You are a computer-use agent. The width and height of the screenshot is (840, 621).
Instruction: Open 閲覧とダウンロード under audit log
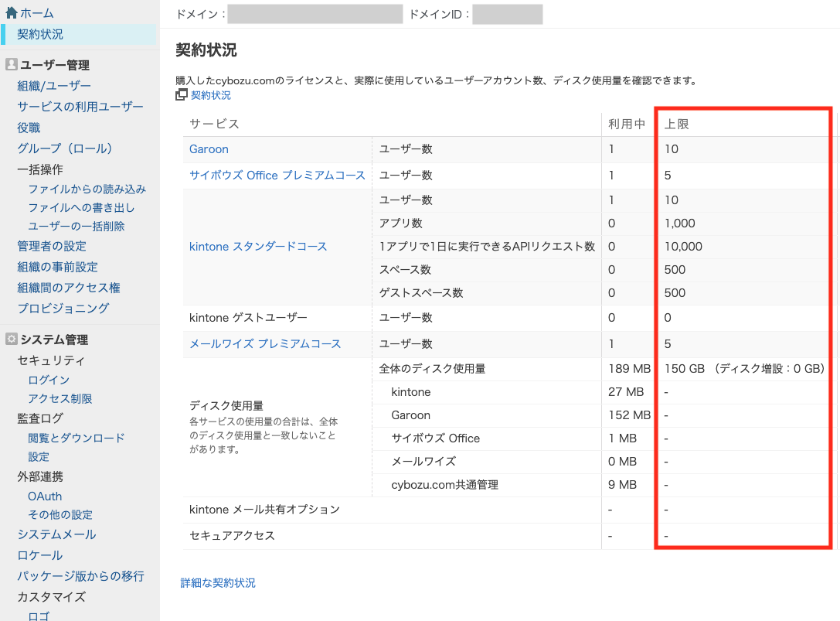[76, 438]
